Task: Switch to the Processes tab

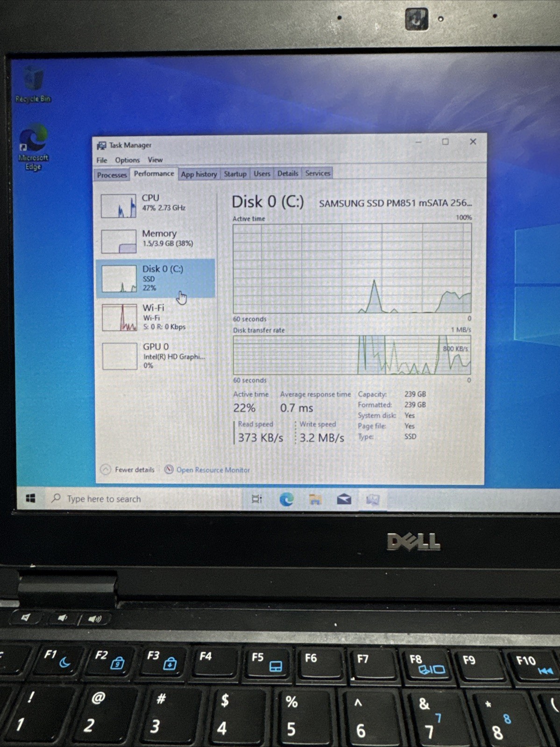Action: [112, 175]
